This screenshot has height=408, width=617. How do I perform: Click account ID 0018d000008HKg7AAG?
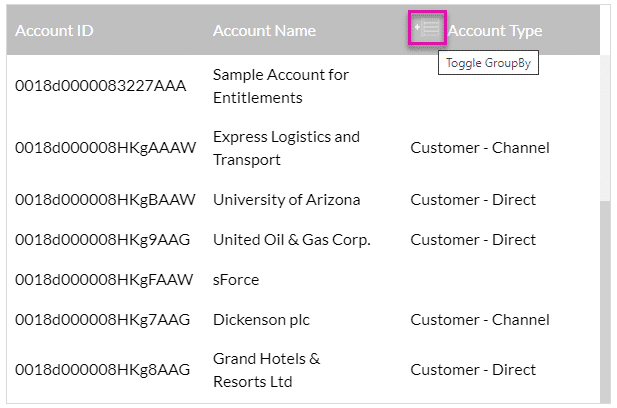click(x=103, y=320)
